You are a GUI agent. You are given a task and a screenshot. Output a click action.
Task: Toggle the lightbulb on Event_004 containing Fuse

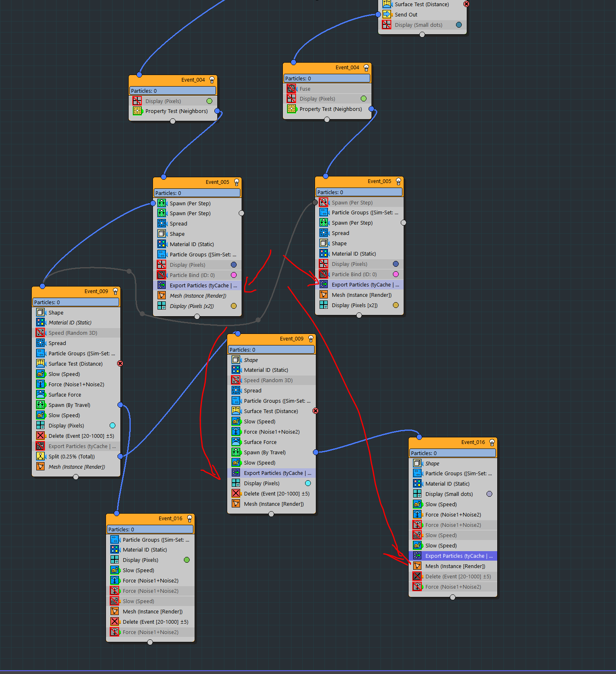click(366, 68)
